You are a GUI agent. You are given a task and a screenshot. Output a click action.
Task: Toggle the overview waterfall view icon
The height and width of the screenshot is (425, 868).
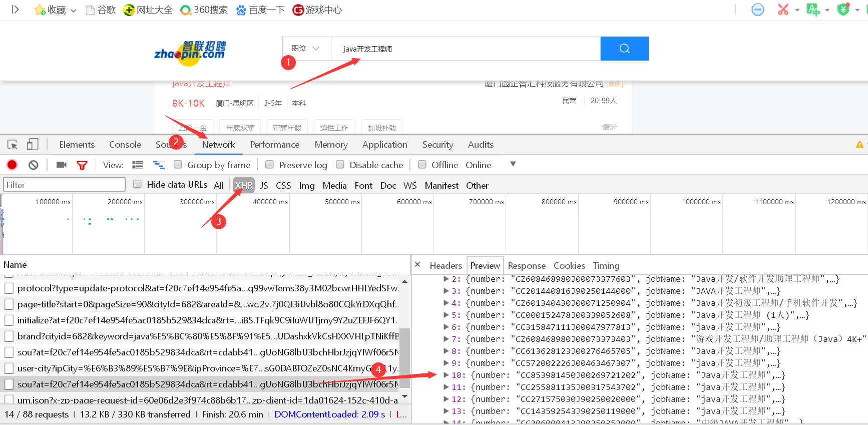(159, 165)
